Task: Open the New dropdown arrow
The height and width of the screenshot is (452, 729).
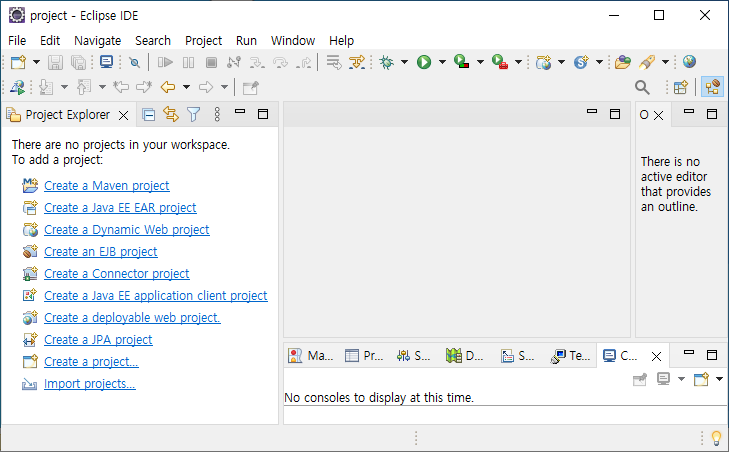Action: tap(36, 62)
